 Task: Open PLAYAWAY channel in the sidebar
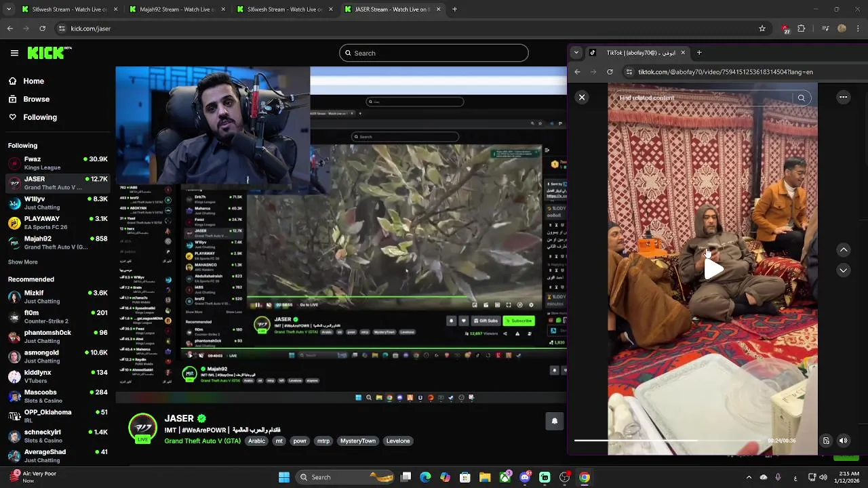58,223
